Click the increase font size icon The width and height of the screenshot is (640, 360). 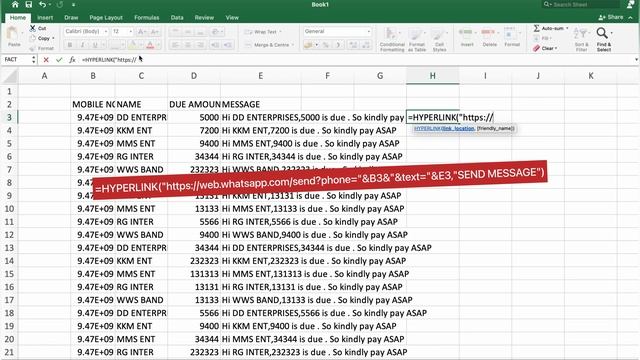(141, 31)
